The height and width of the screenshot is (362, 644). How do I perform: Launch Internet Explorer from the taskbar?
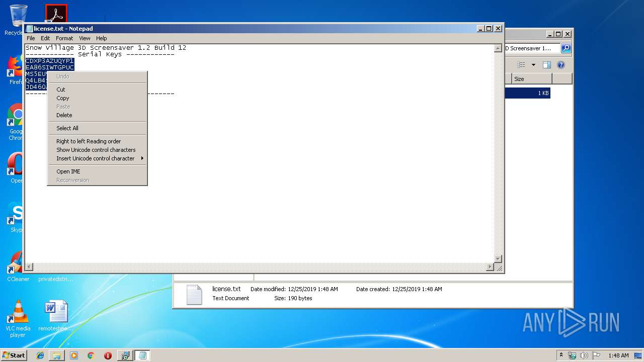pyautogui.click(x=40, y=355)
